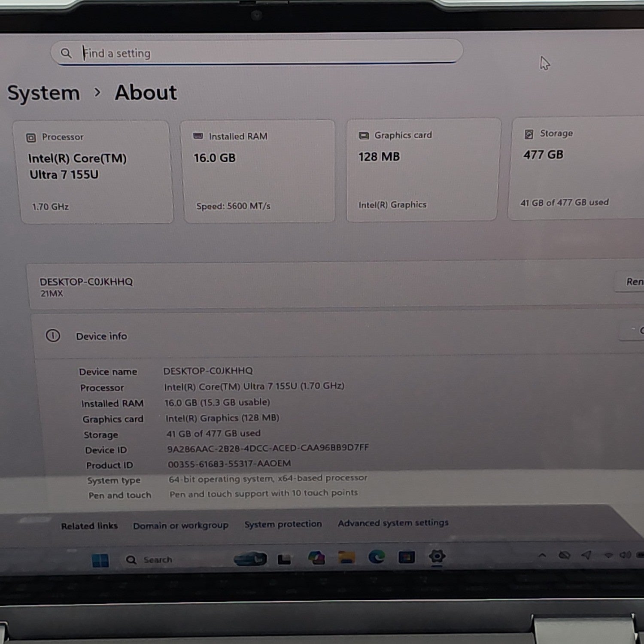Click the Installed RAM memory icon

click(x=198, y=136)
